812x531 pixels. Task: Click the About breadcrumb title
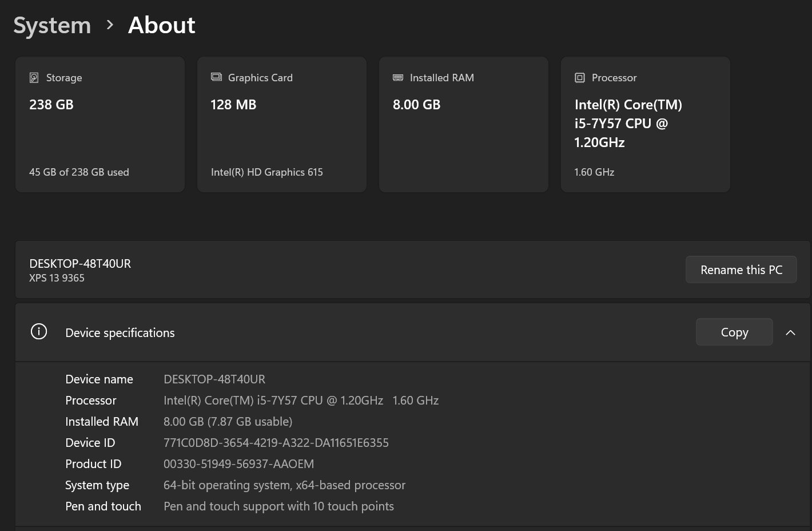point(162,25)
